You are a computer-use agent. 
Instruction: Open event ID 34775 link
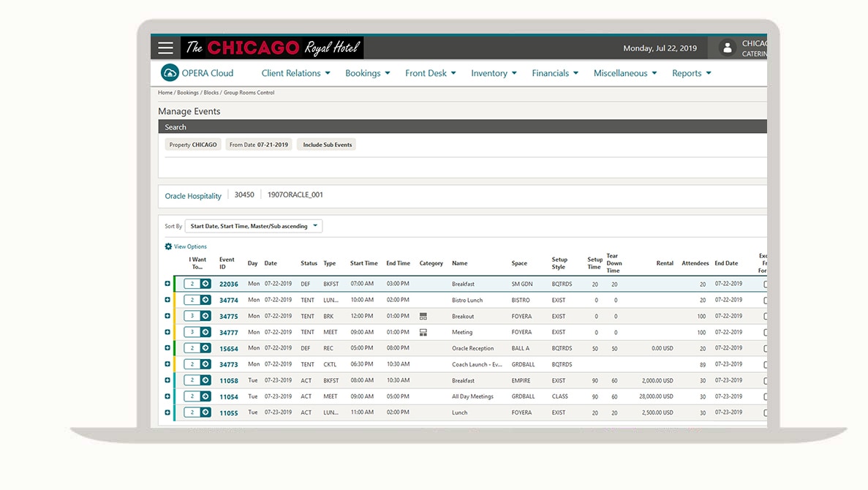tap(229, 317)
